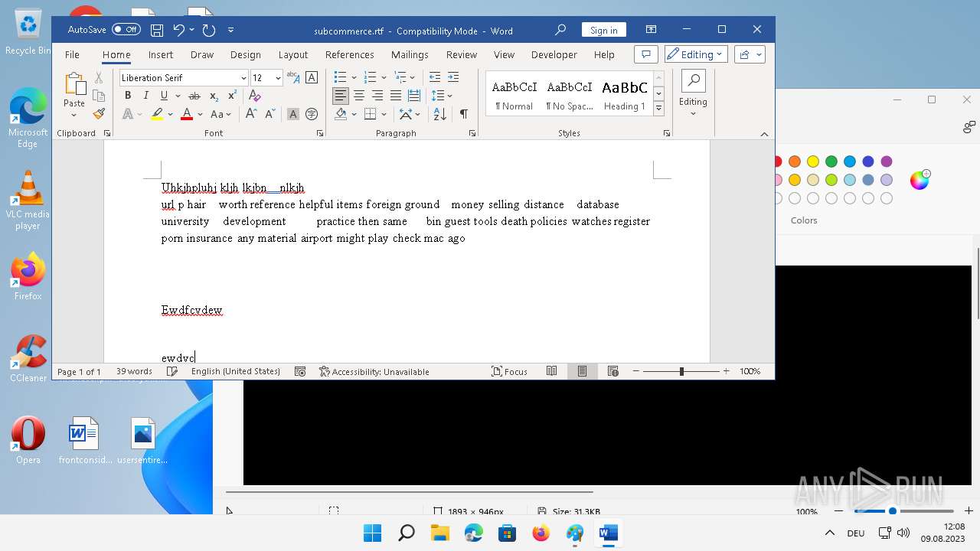Toggle Bold formatting
Image resolution: width=980 pixels, height=551 pixels.
coord(128,96)
